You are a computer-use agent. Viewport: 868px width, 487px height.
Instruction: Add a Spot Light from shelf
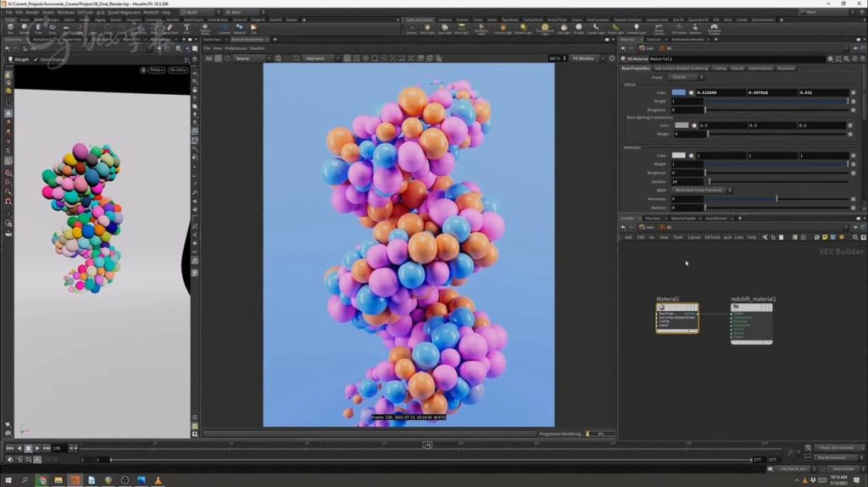[444, 29]
